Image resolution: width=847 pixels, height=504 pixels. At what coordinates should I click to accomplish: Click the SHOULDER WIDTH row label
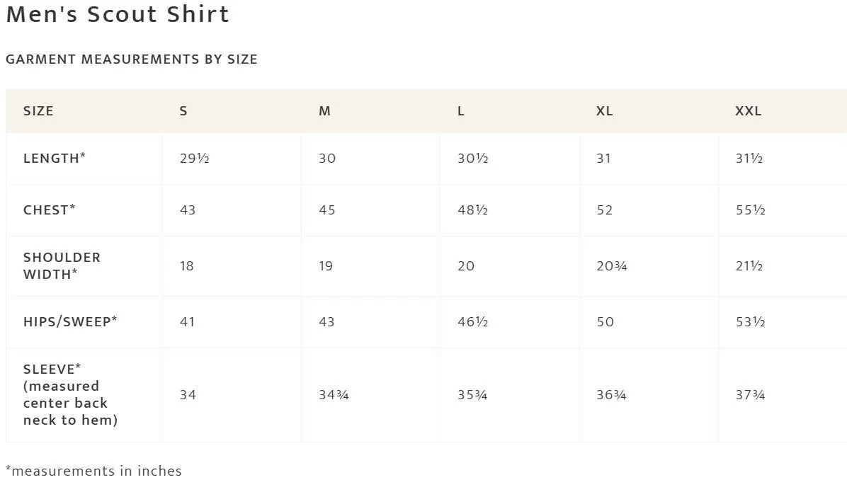tap(62, 265)
